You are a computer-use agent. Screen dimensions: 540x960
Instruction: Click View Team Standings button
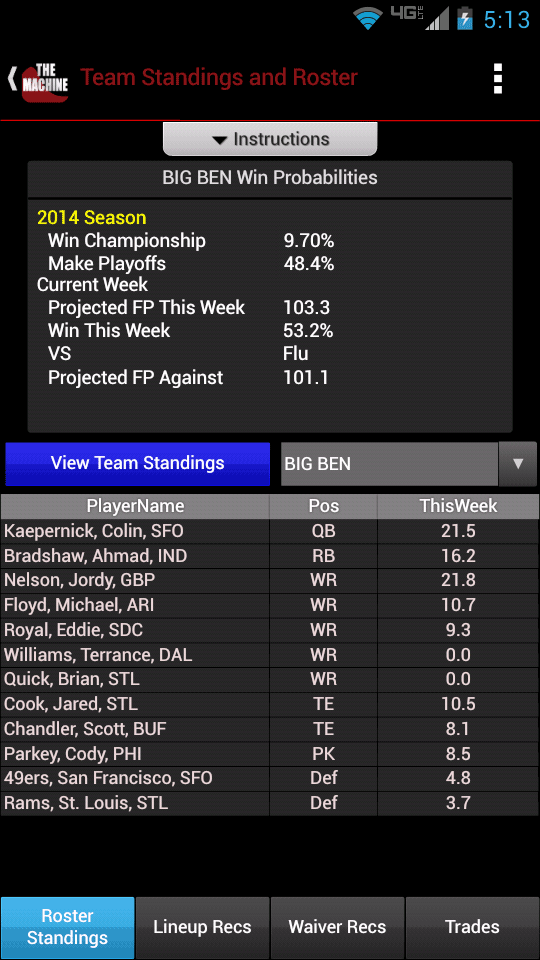tap(138, 463)
